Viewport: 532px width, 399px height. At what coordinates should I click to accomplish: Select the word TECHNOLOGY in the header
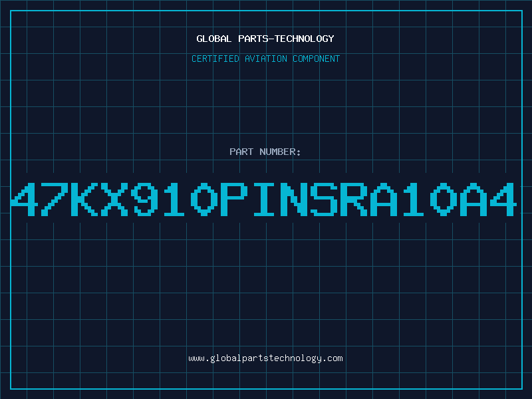[305, 39]
